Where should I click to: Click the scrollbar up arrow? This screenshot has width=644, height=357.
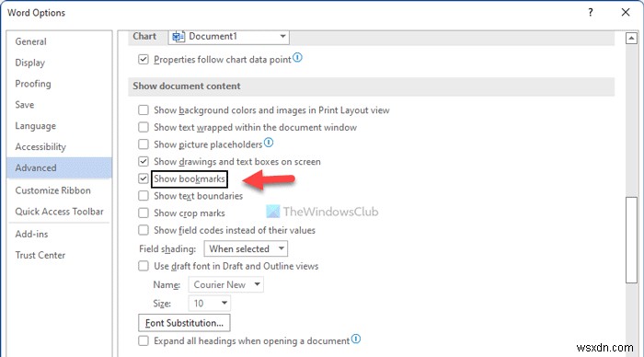pos(631,39)
